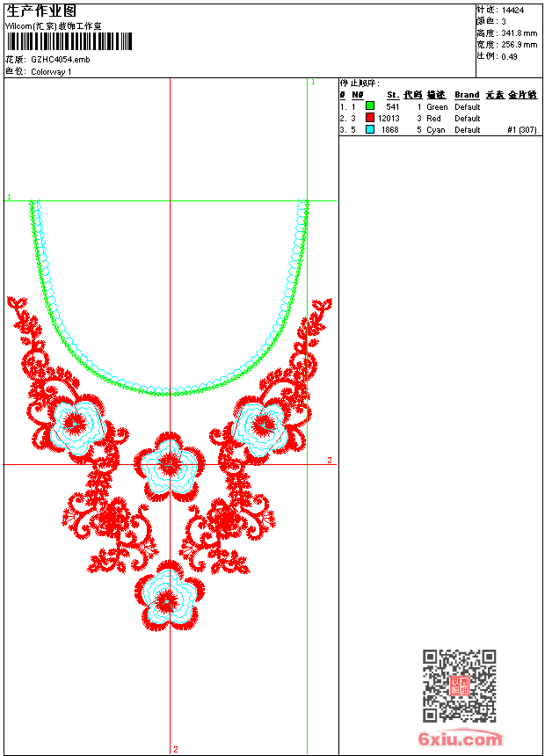The width and height of the screenshot is (545, 756).
Task: Click the red color swatch in stop row 2
Action: click(x=370, y=117)
